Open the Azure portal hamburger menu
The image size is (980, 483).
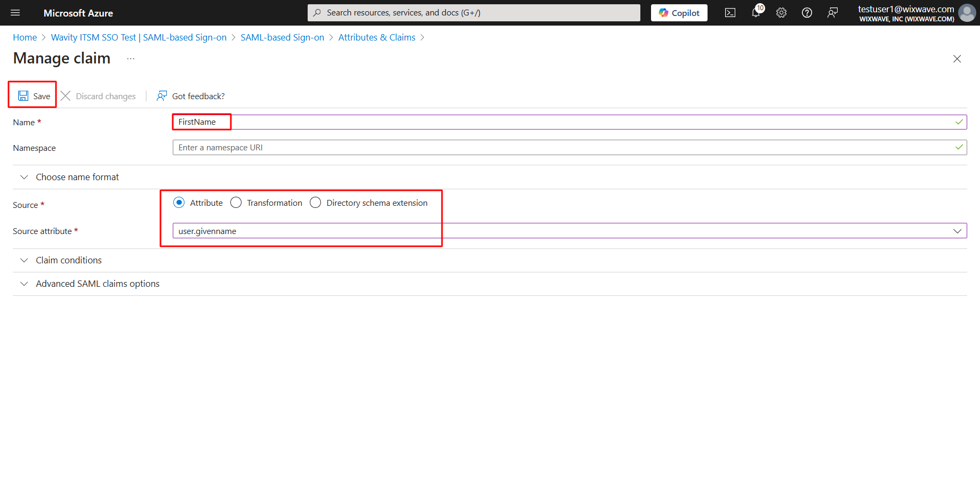15,13
